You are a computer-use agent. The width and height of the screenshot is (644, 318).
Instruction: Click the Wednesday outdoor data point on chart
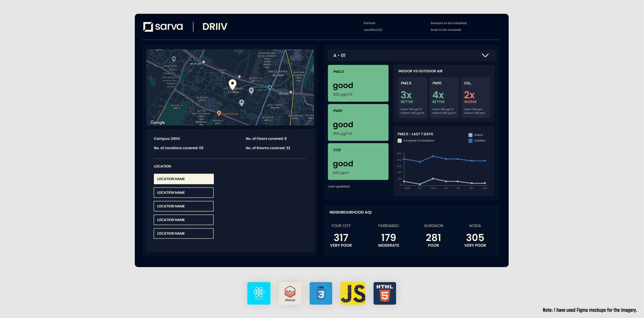pyautogui.click(x=433, y=156)
